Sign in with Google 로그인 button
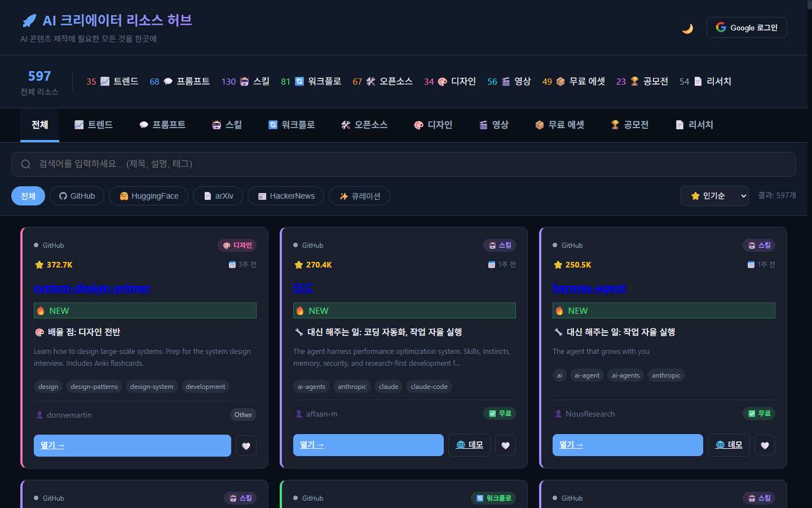 (x=747, y=28)
